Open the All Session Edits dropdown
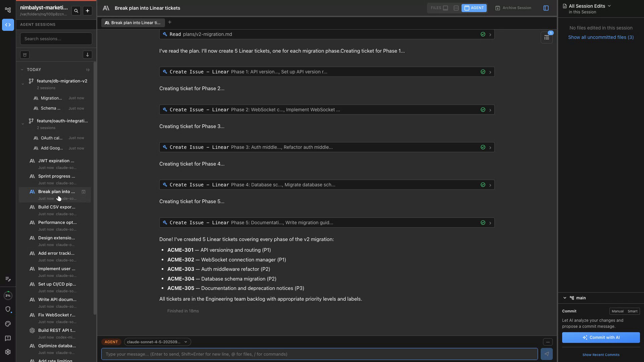The image size is (644, 362). click(x=589, y=6)
